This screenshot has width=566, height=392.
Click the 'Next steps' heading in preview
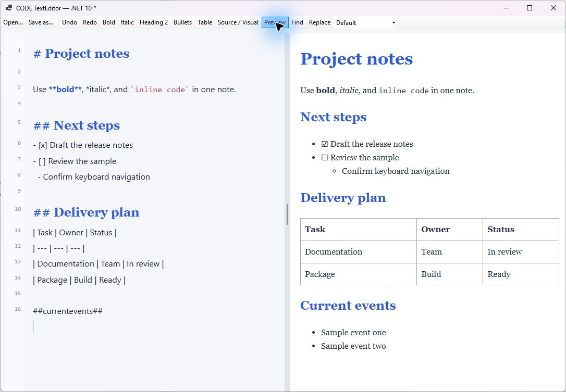(333, 117)
